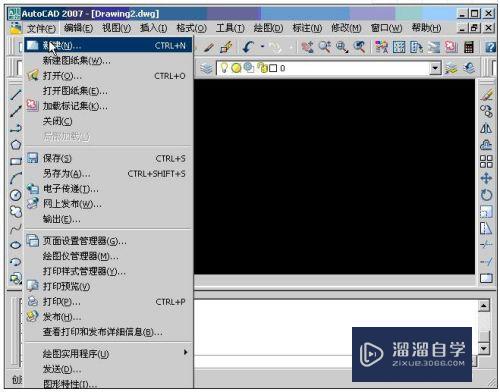Choose 另存为(A)... menu entry
500x392 pixels.
point(108,174)
